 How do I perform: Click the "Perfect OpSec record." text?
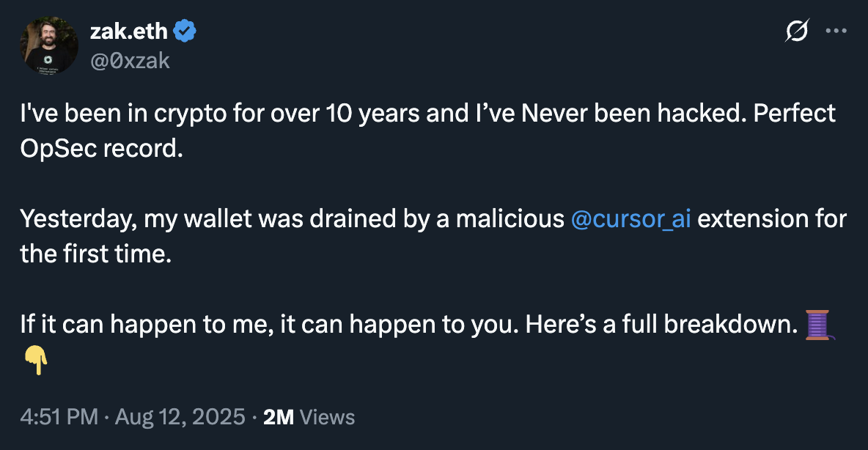click(101, 148)
